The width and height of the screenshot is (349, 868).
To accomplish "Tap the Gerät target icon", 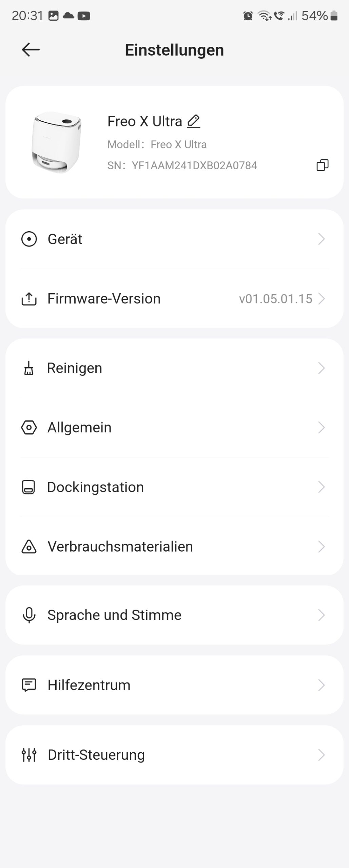I will pyautogui.click(x=29, y=239).
